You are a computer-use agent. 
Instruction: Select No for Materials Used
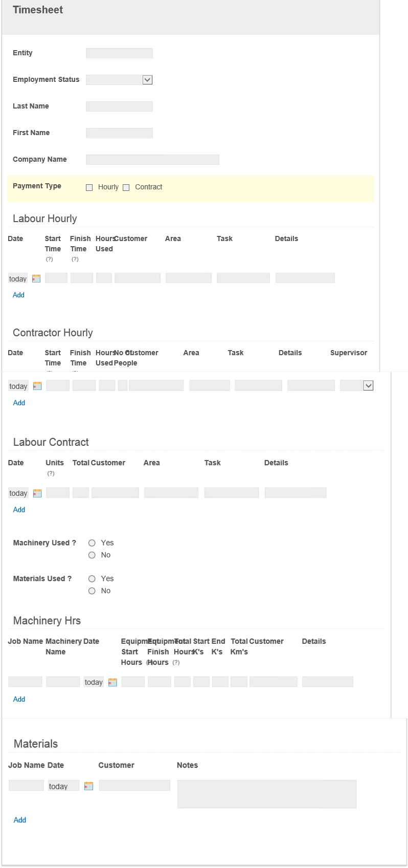tap(92, 591)
